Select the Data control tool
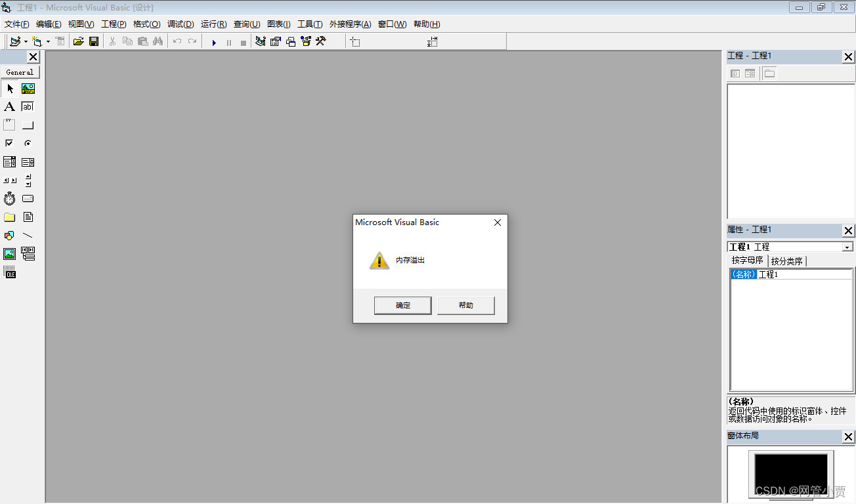 (28, 254)
